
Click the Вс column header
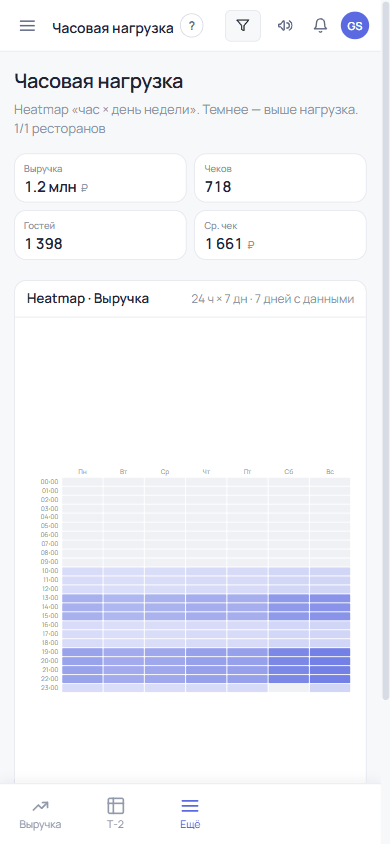330,472
